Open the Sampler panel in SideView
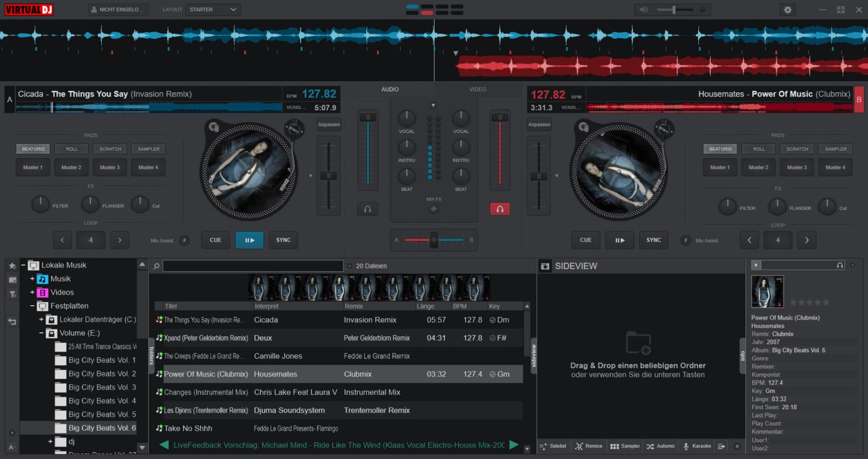 (624, 446)
